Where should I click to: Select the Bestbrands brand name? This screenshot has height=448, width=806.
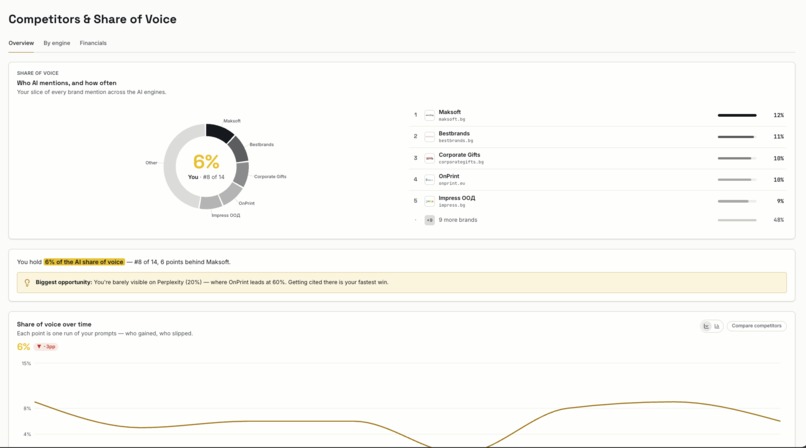pos(454,134)
